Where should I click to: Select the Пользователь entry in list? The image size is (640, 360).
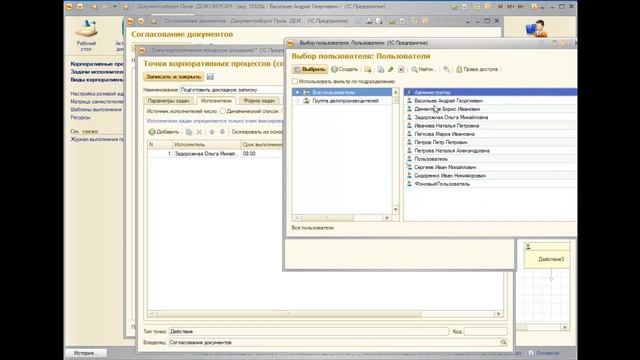490,159
